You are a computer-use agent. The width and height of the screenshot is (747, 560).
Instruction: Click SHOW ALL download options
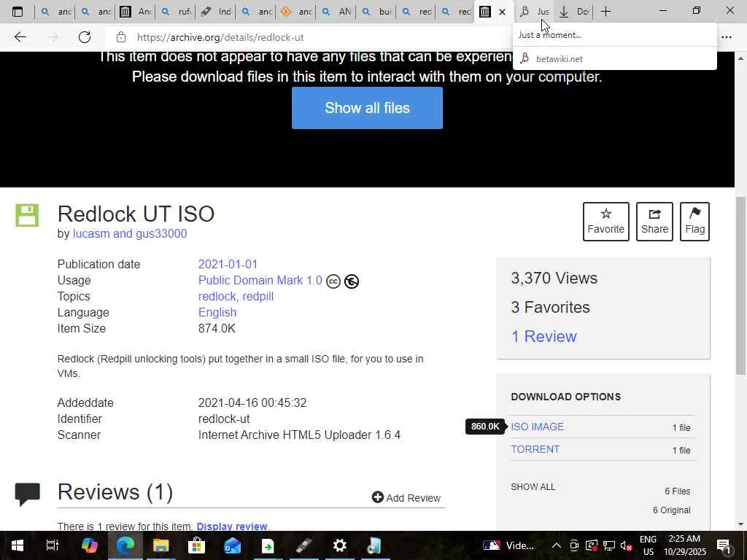click(x=533, y=486)
